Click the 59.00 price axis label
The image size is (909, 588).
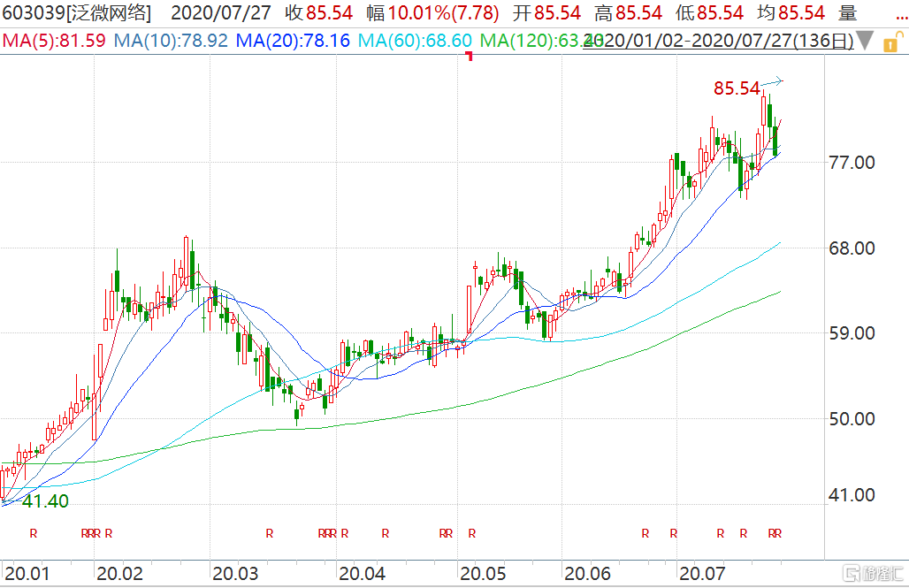[x=852, y=333]
